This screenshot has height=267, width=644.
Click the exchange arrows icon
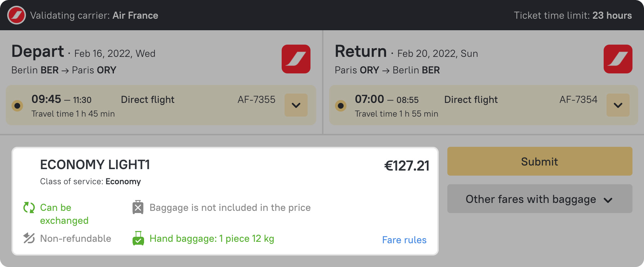[x=29, y=208]
